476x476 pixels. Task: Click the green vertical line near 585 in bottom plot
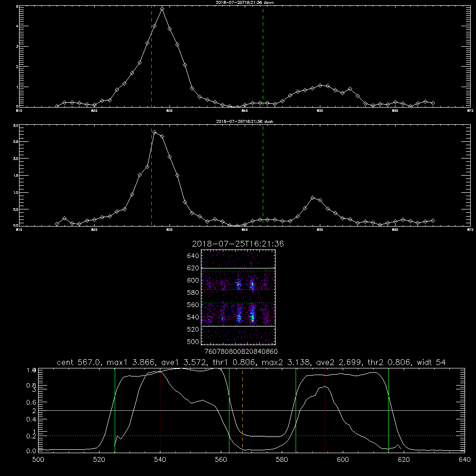[x=296, y=410]
